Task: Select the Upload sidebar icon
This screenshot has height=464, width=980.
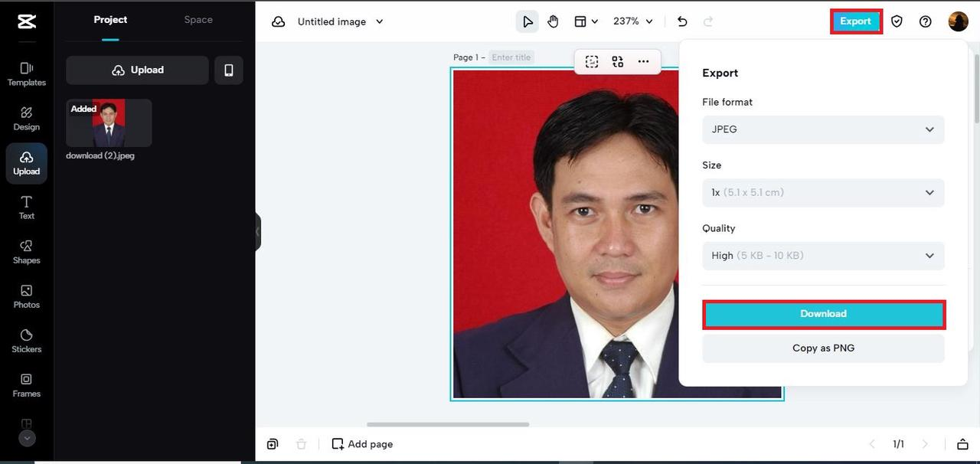Action: click(26, 163)
